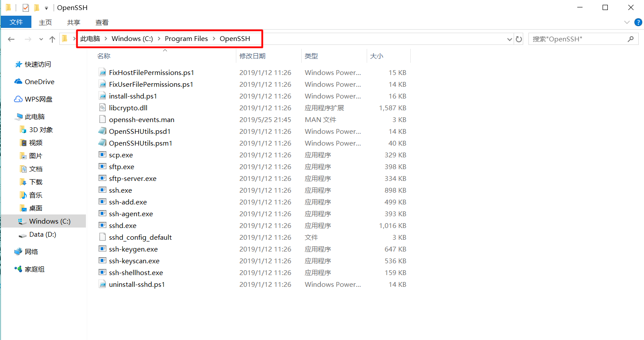
Task: Open the 图片 folder in sidebar
Action: (36, 156)
